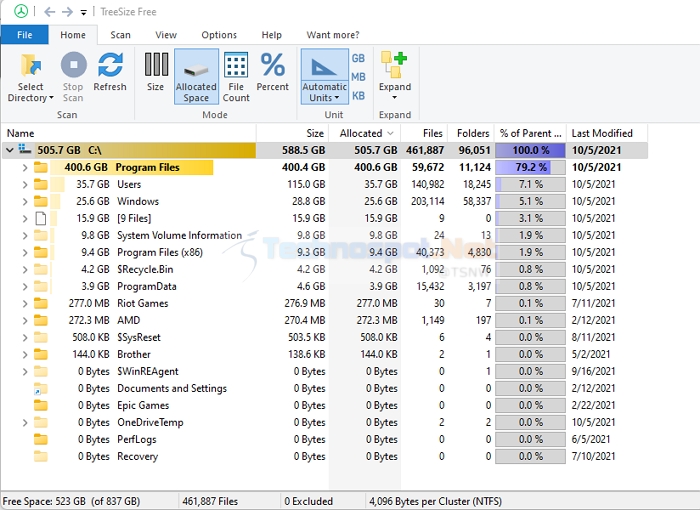Click the TreeSize app logo icon
Image resolution: width=700 pixels, height=510 pixels.
(21, 11)
